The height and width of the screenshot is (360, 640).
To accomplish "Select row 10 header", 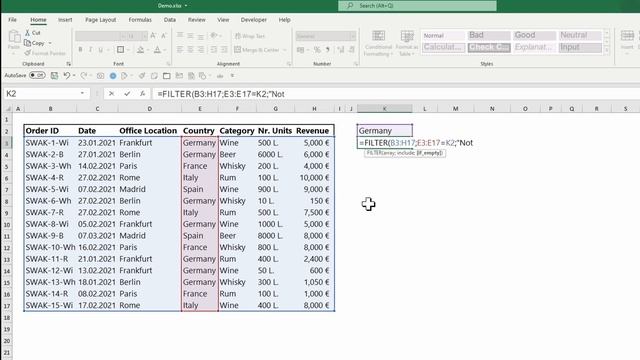I will point(7,224).
